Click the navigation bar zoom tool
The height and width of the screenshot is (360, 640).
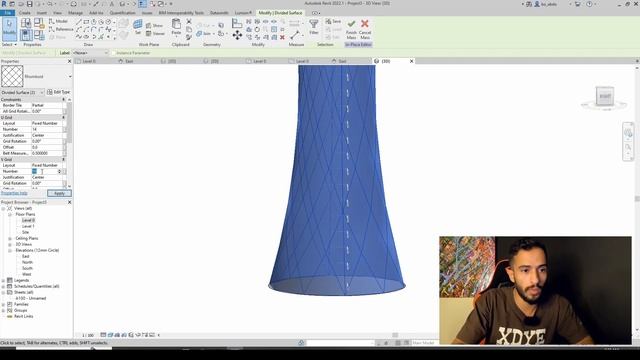pos(628,147)
